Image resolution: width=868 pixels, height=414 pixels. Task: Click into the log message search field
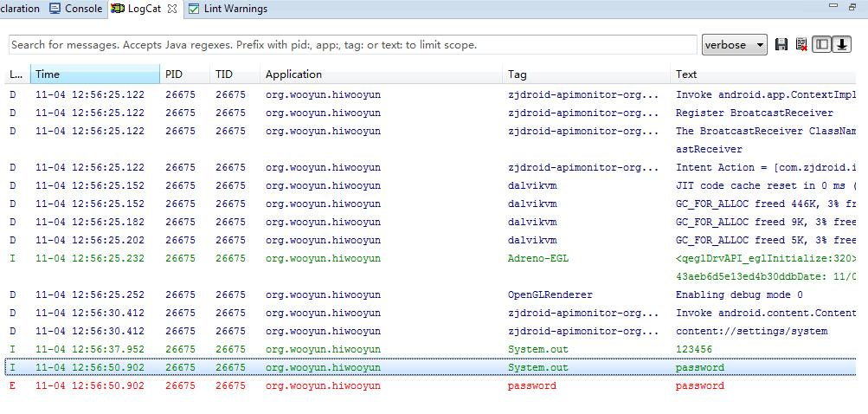click(352, 45)
